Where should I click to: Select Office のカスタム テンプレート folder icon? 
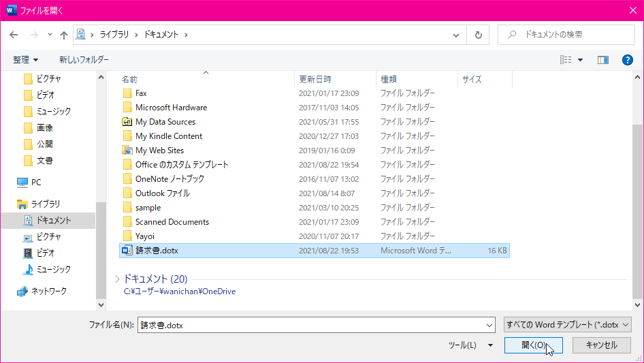[127, 165]
